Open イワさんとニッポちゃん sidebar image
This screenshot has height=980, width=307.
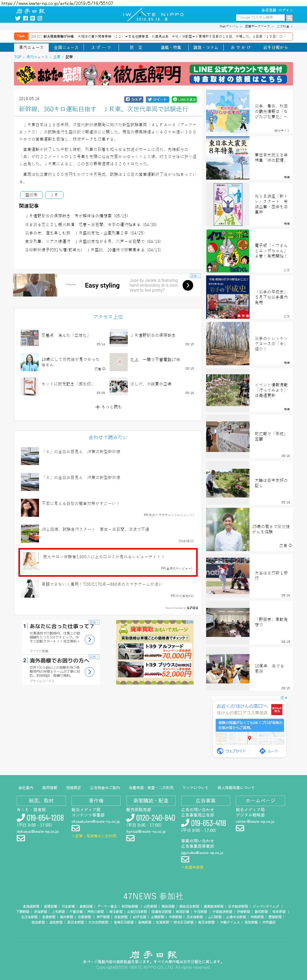click(228, 251)
